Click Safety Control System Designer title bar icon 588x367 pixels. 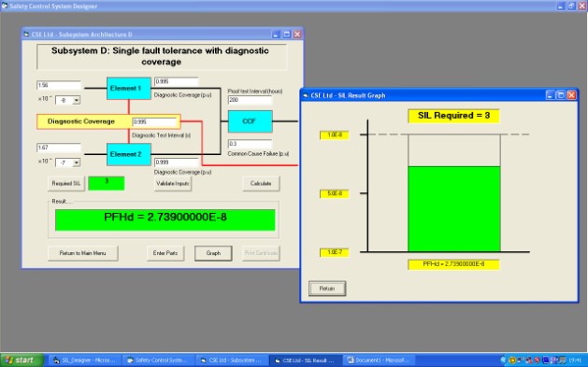tap(4, 6)
